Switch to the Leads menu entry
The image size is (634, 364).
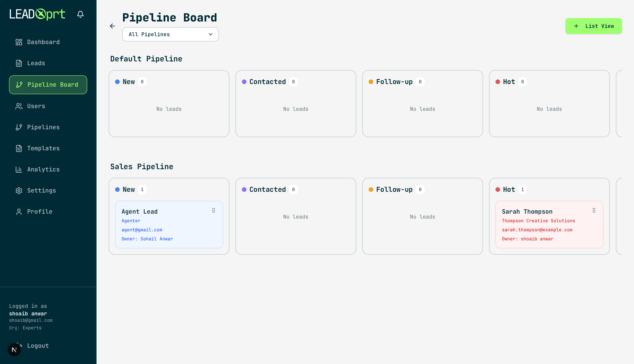(x=36, y=63)
